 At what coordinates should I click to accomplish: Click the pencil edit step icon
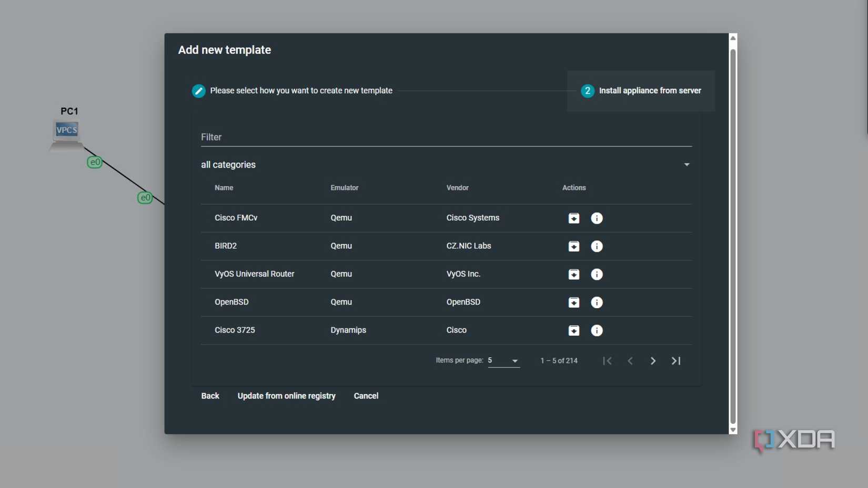198,91
